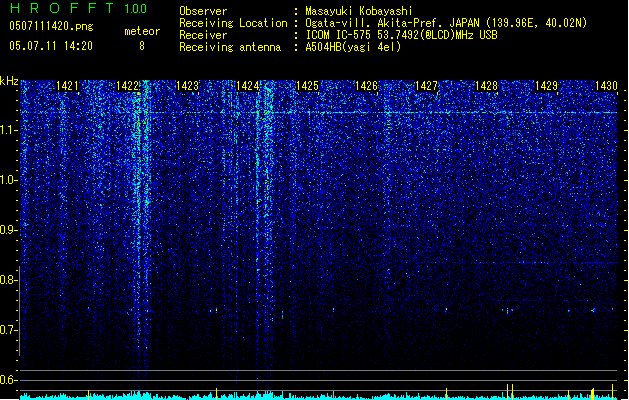Click the 1423 time marker

pyautogui.click(x=187, y=86)
